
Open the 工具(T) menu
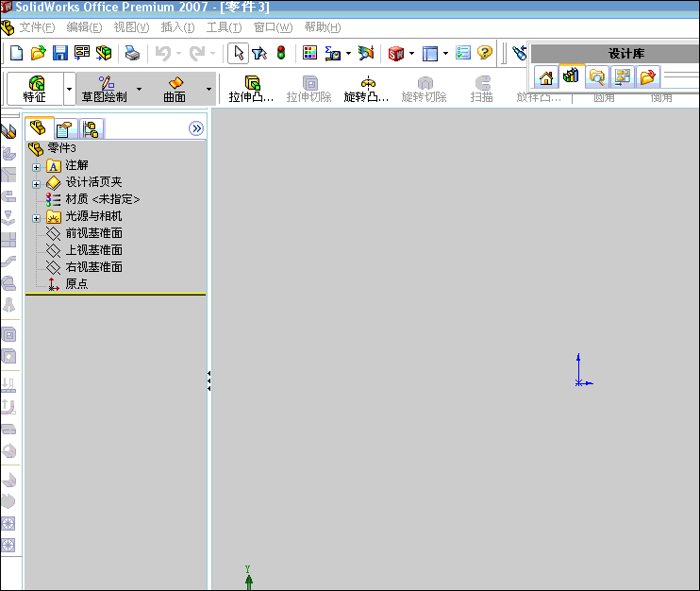click(x=224, y=27)
